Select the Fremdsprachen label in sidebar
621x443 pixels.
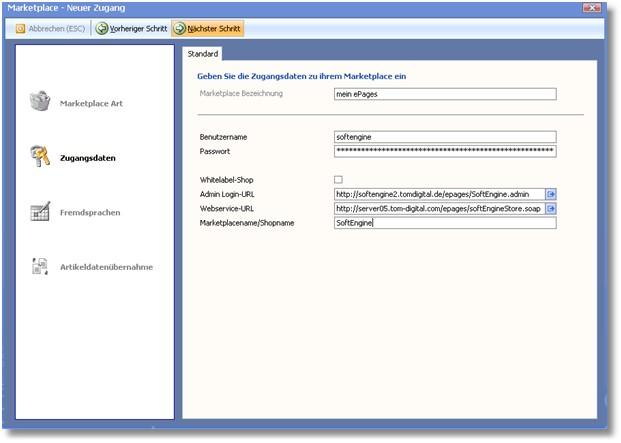(90, 213)
